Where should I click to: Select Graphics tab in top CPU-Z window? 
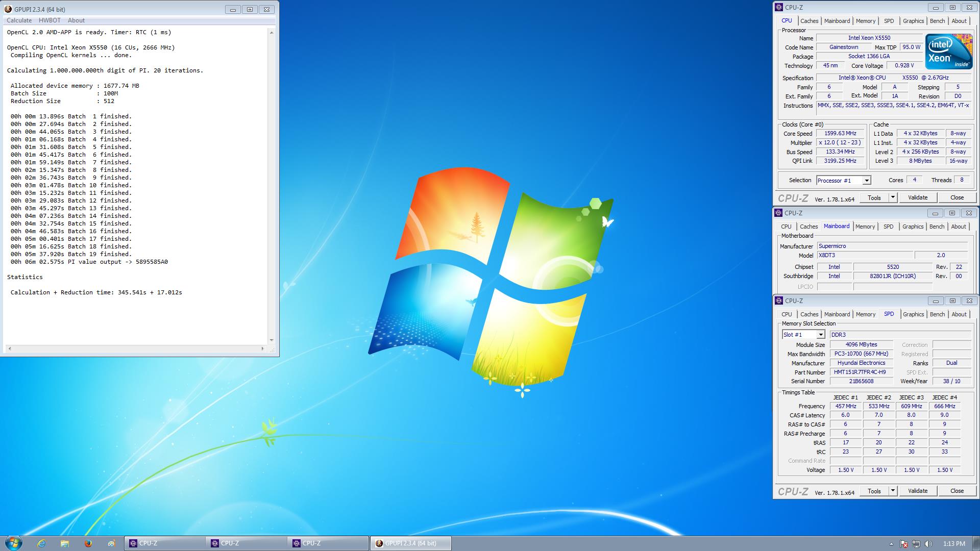[913, 21]
